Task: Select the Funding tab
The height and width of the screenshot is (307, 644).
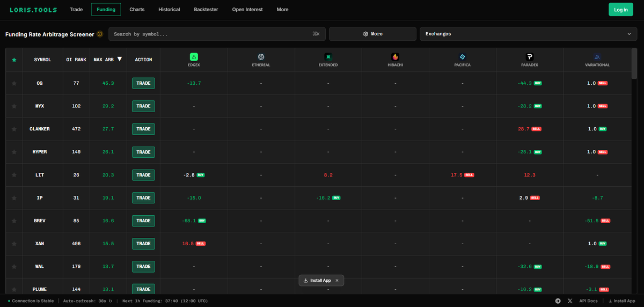Action: click(106, 10)
